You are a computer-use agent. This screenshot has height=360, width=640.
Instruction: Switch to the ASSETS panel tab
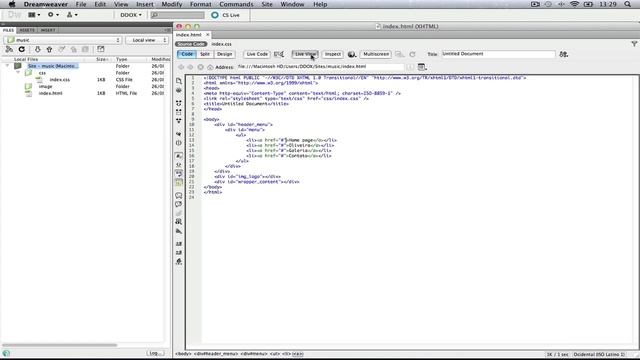pos(27,30)
